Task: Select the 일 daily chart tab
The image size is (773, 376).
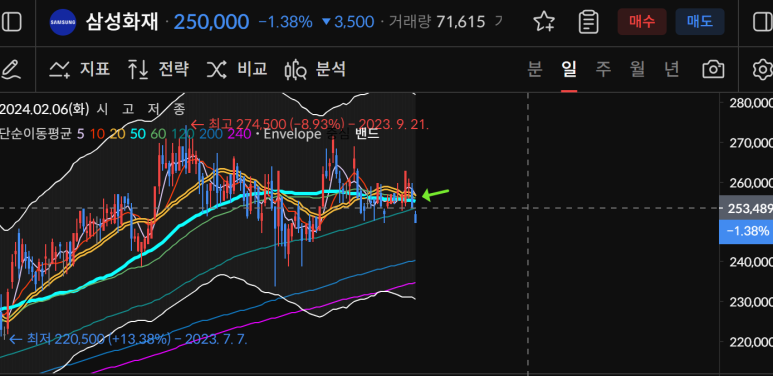Action: [569, 69]
